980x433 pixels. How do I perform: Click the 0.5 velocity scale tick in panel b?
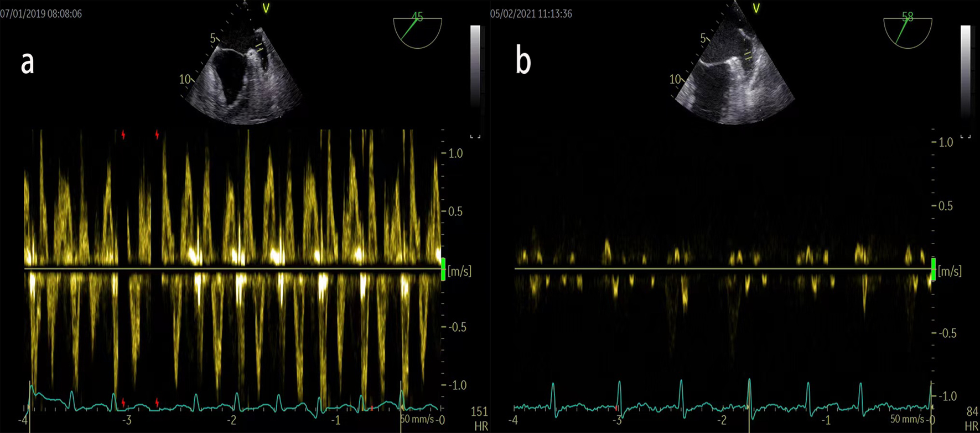(942, 206)
